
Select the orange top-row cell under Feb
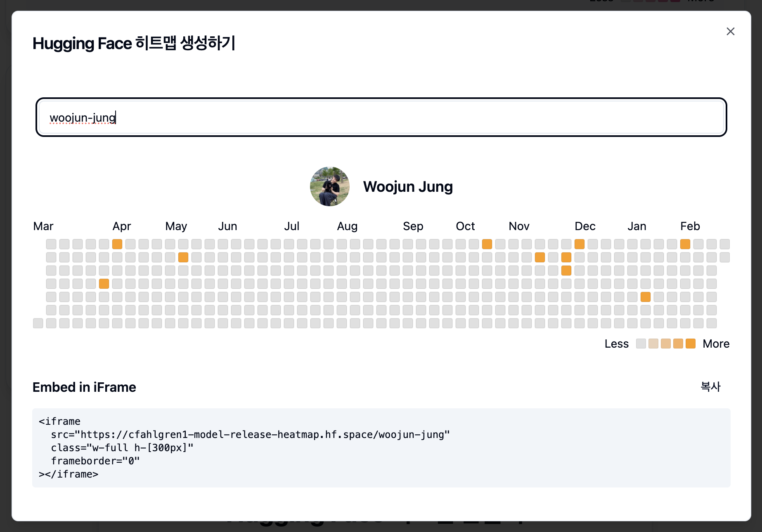pyautogui.click(x=685, y=244)
